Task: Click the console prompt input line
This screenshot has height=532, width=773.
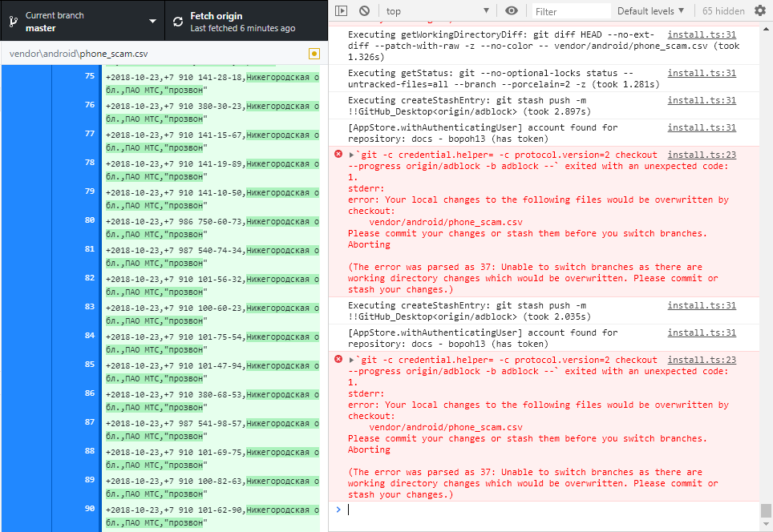Action: coord(481,510)
